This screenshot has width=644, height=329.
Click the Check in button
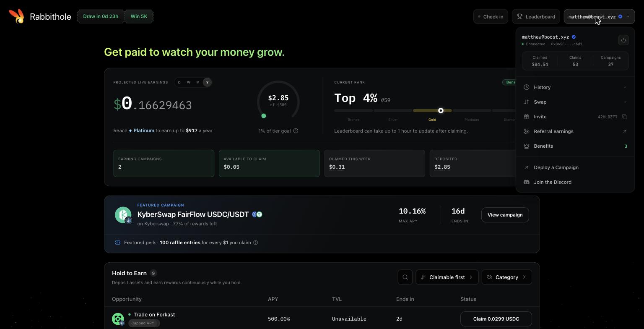click(x=491, y=17)
